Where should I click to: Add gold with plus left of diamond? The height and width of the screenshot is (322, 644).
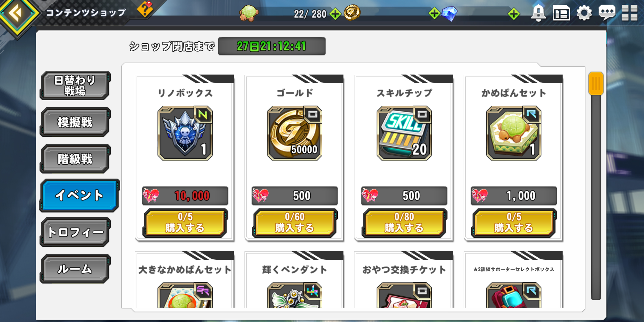tap(434, 13)
